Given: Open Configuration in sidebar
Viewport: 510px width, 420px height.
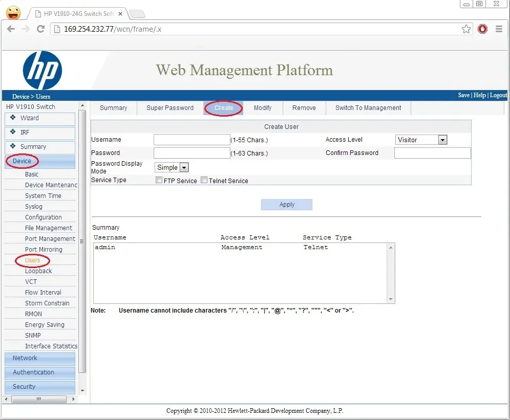Looking at the screenshot, I should [x=43, y=217].
